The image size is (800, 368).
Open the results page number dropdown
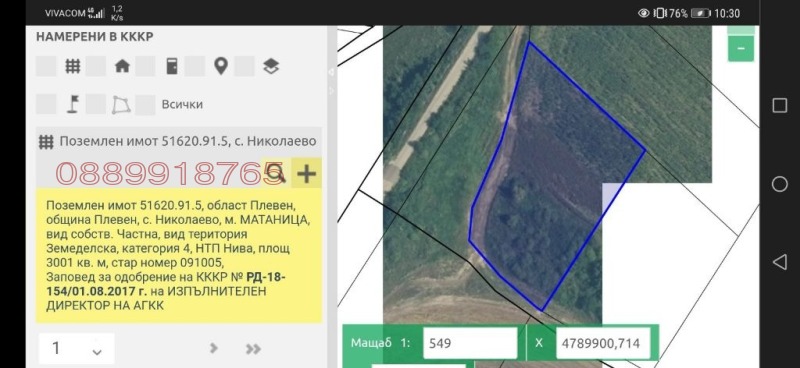point(77,349)
